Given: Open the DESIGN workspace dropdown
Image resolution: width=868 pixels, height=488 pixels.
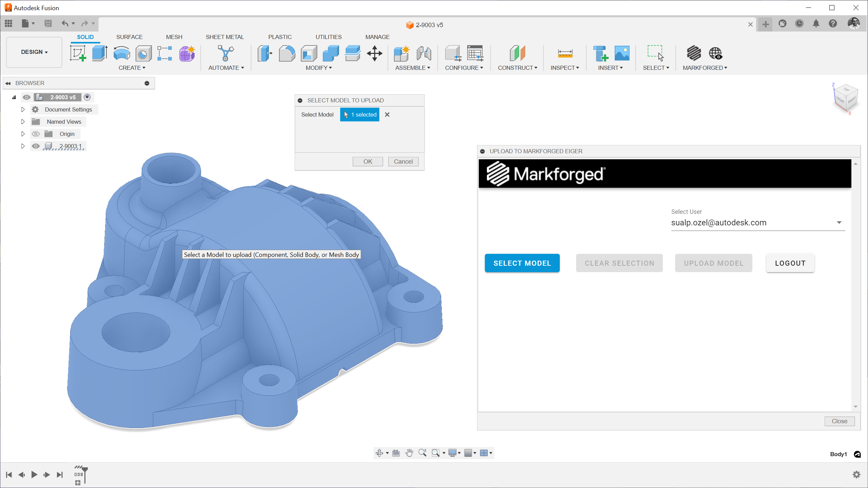Looking at the screenshot, I should pos(34,52).
